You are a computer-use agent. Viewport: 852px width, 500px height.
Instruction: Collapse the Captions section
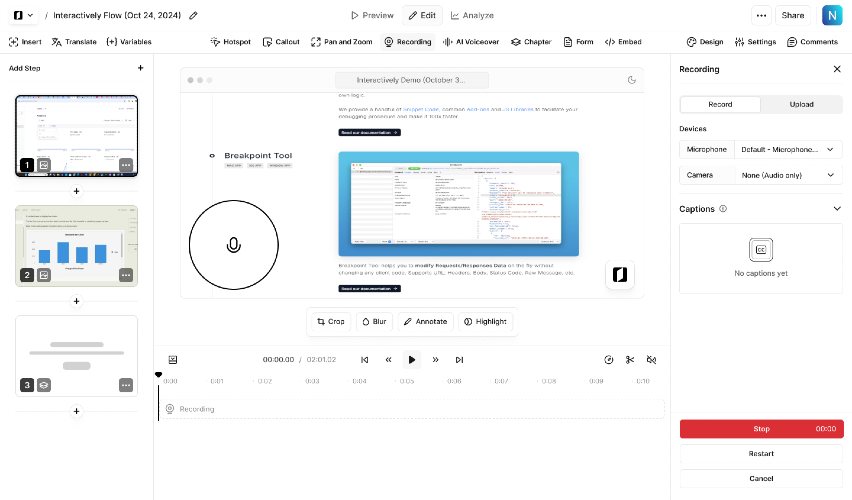(837, 209)
